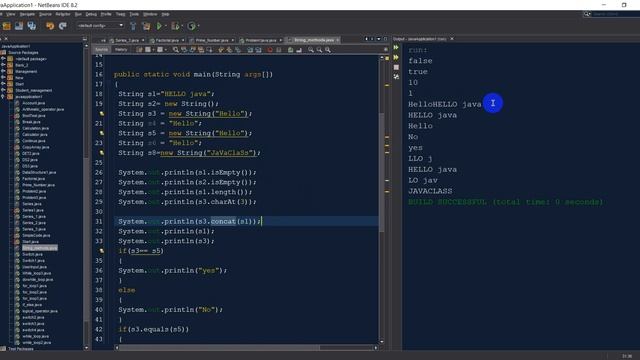Image resolution: width=640 pixels, height=360 pixels.
Task: Open the editor tabs list dropdown arrow
Action: [378, 39]
